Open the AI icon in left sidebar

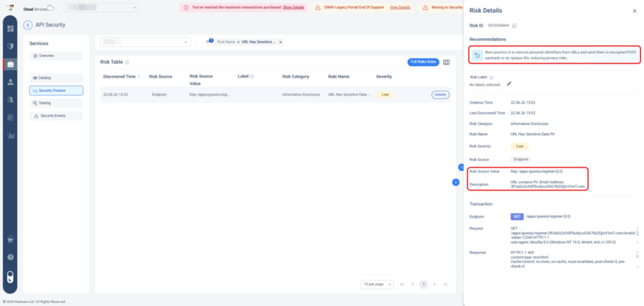11,136
